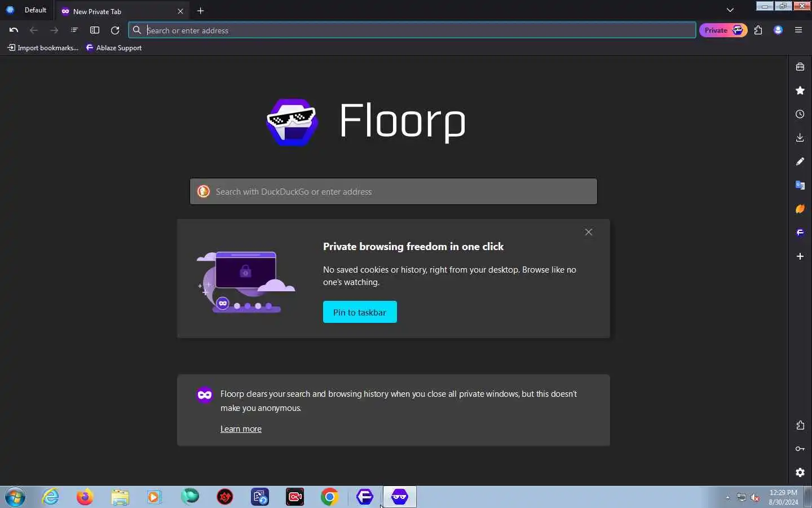This screenshot has height=508, width=812.
Task: Launch Internet Explorer from the taskbar
Action: 51,497
